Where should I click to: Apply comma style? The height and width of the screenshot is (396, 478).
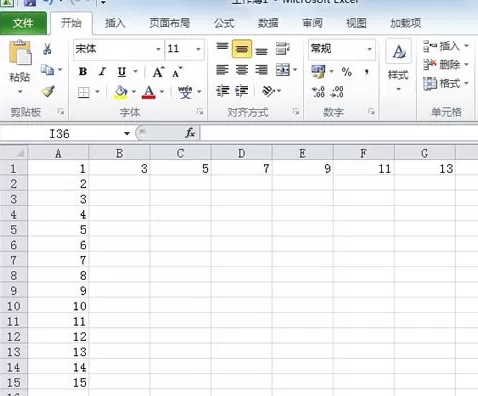366,71
